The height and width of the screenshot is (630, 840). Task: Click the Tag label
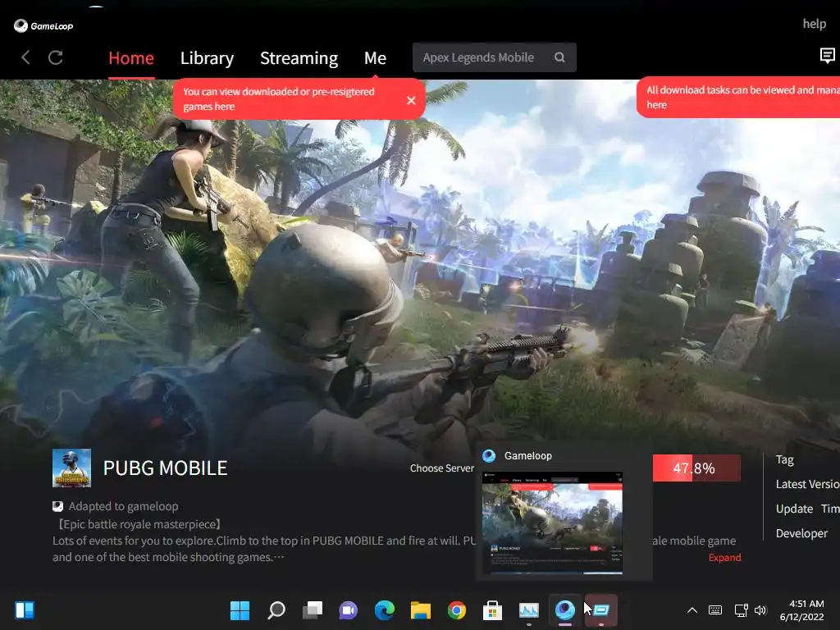click(x=785, y=459)
